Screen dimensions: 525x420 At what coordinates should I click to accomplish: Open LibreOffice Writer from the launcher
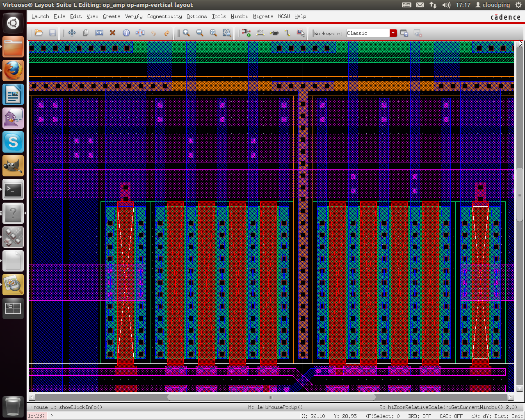point(13,95)
